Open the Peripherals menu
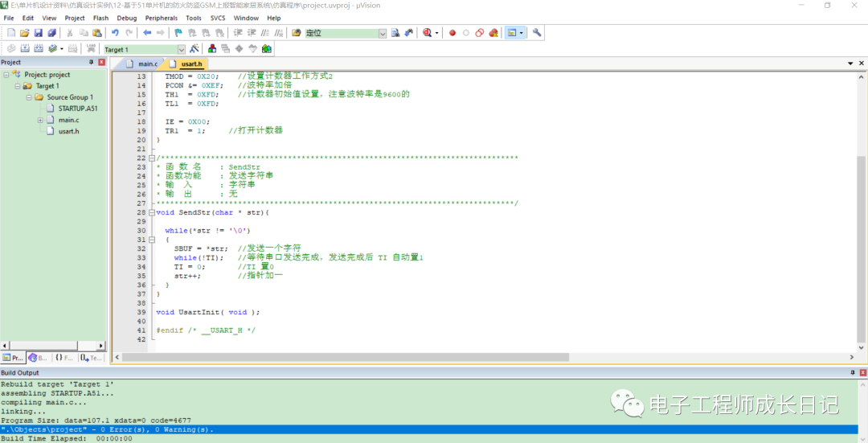 (x=161, y=18)
